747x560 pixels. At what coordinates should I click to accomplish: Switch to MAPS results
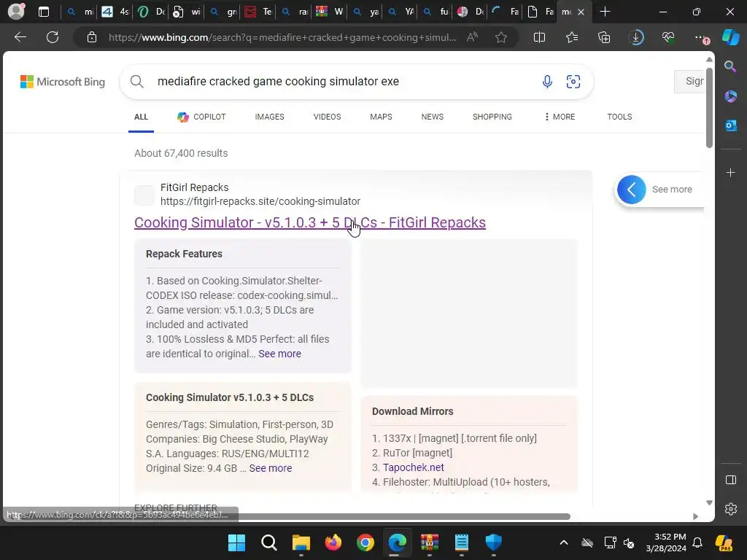point(381,117)
